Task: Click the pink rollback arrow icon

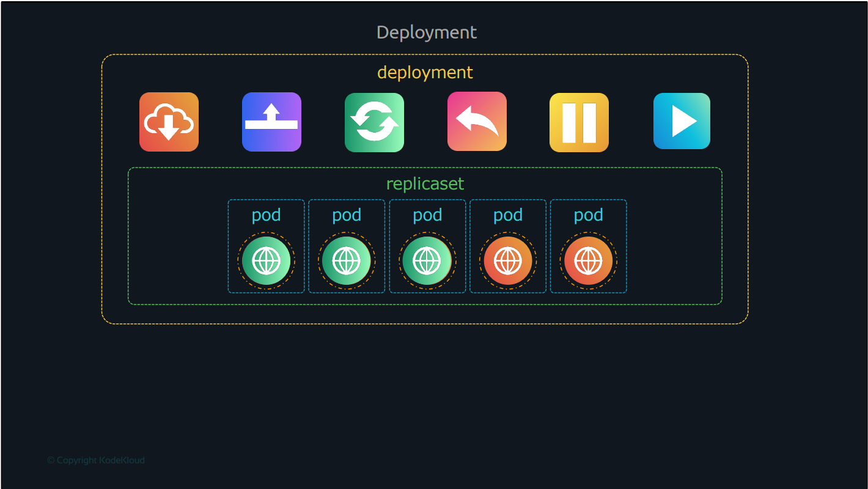Action: click(x=477, y=121)
